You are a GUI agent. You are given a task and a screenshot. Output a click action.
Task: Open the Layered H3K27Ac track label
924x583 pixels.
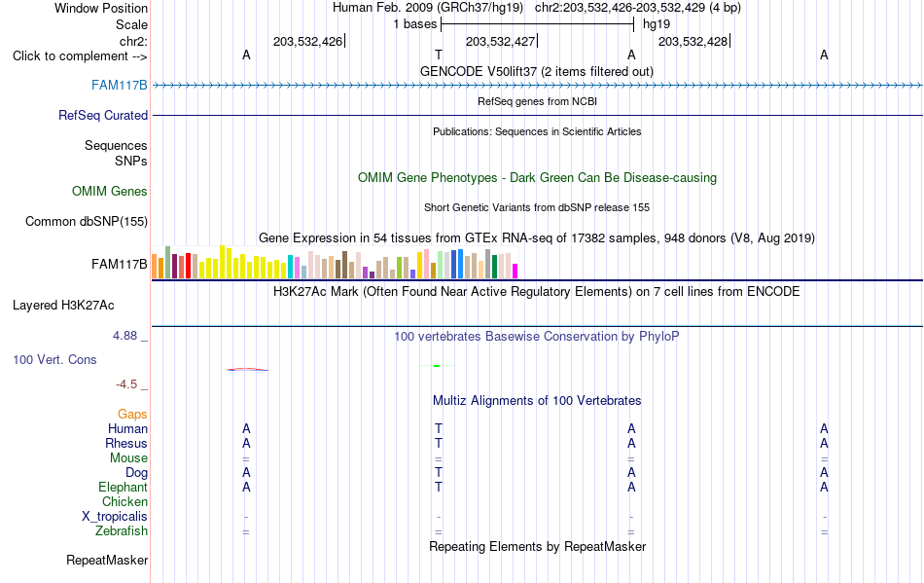coord(63,306)
